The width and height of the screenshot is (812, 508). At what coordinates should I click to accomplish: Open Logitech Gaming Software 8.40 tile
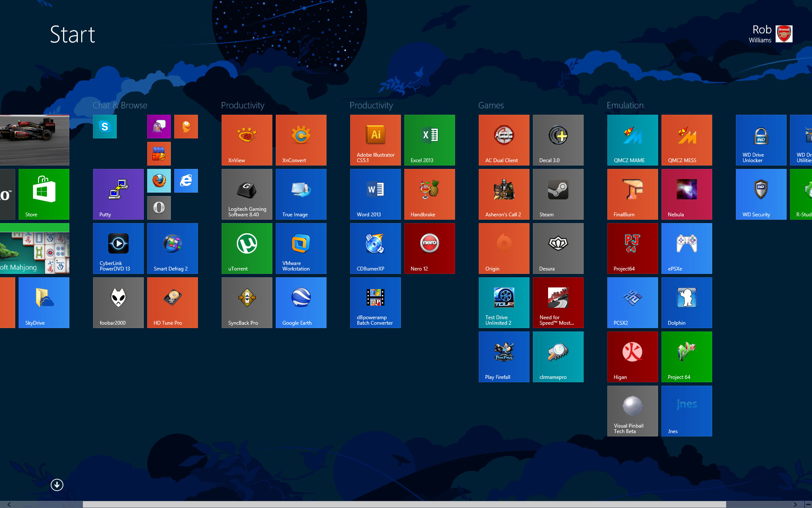[x=247, y=194]
